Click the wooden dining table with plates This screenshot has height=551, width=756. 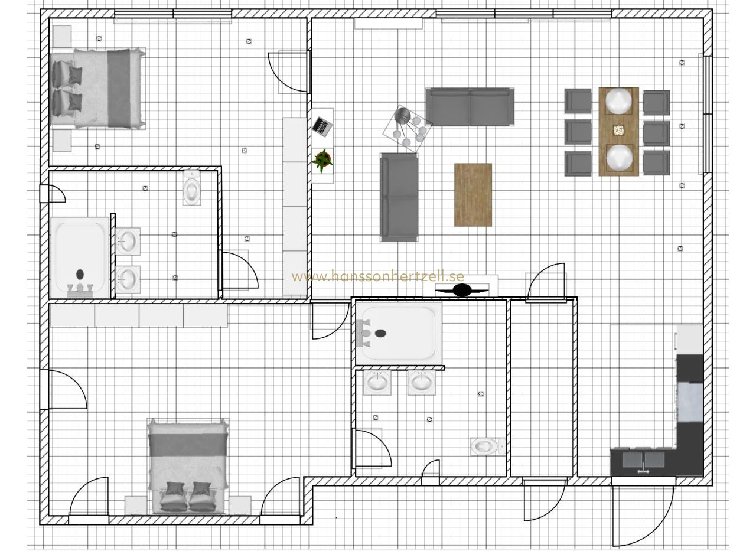tap(618, 131)
